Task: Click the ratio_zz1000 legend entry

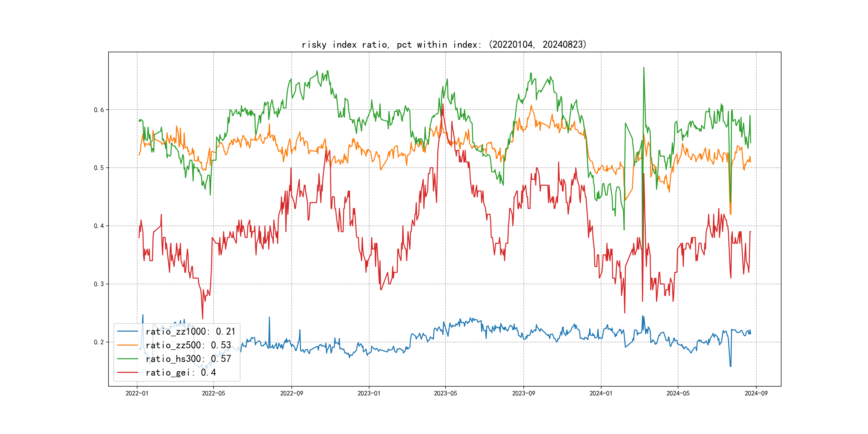Action: [x=190, y=332]
